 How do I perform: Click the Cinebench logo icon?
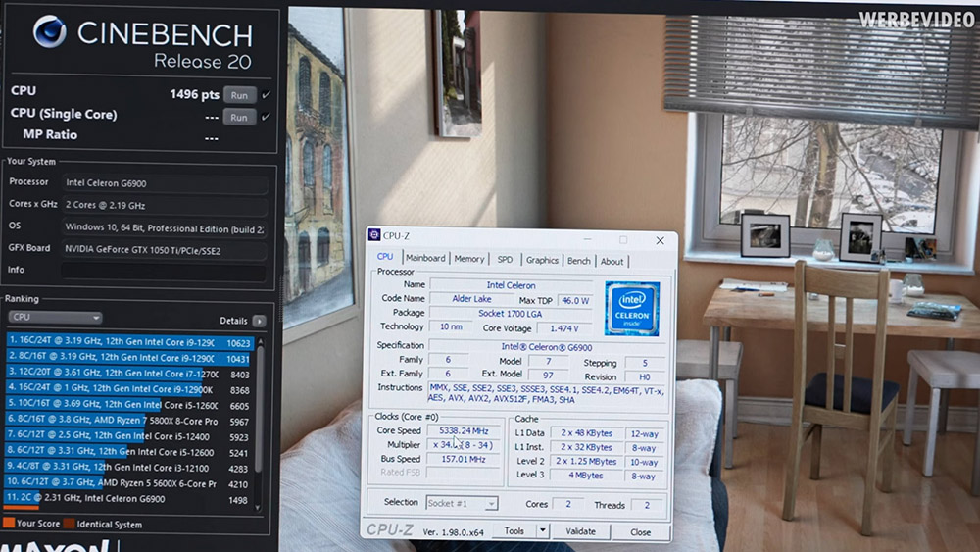click(x=49, y=32)
